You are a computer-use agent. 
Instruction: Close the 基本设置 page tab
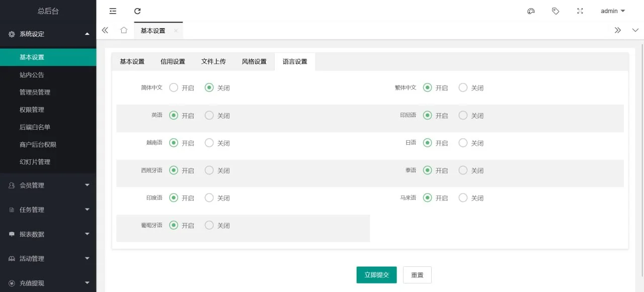[x=176, y=31]
